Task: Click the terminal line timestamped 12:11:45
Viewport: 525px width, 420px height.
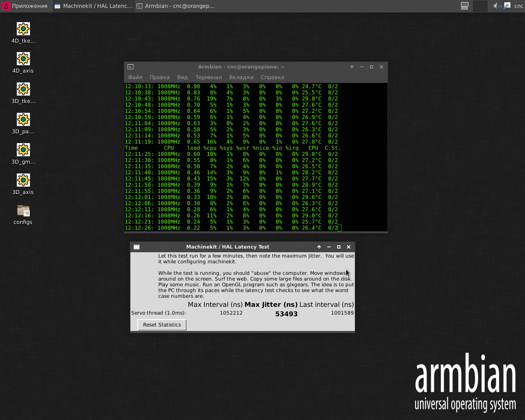Action: (231, 179)
